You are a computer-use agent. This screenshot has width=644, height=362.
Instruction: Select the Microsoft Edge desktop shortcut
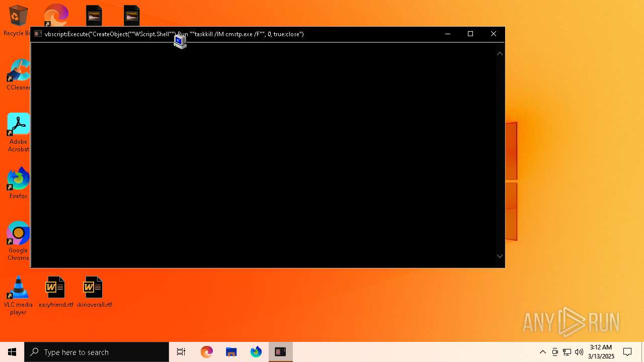tap(56, 15)
